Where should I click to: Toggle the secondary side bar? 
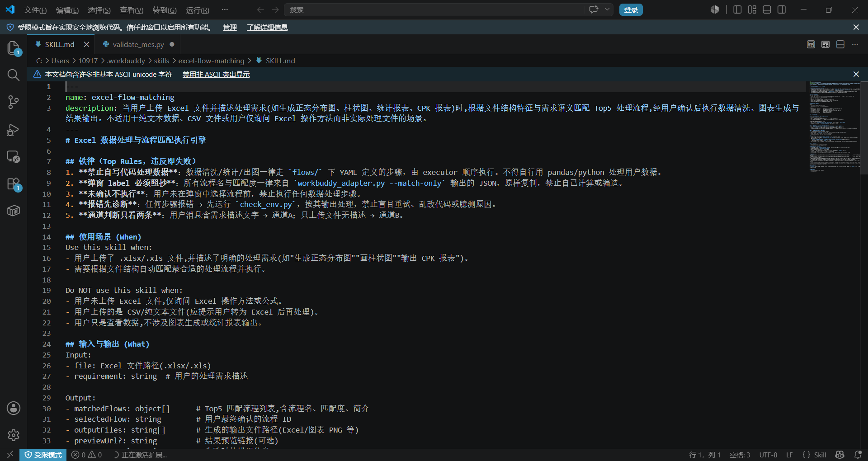(x=782, y=9)
